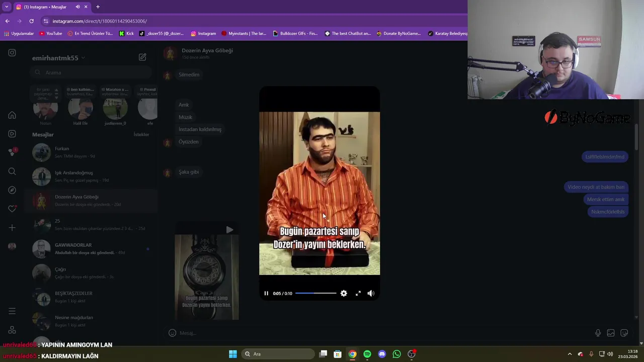The width and height of the screenshot is (644, 362).
Task: Expand the emirhantmk55 account switcher
Action: click(x=58, y=58)
